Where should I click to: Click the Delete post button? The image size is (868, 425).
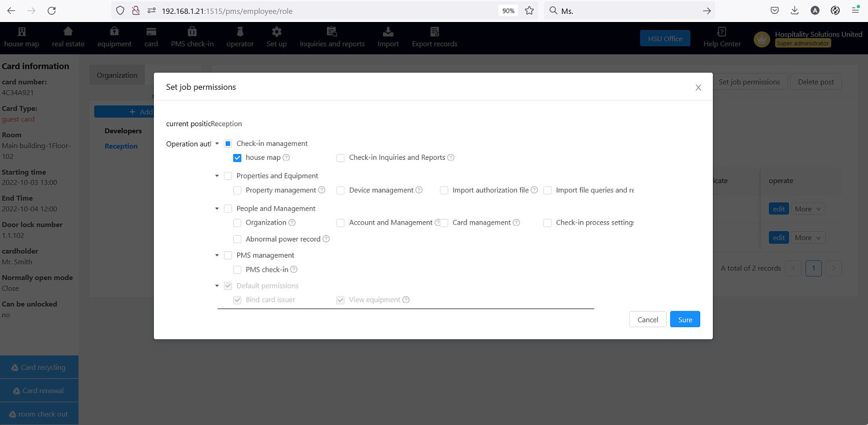[816, 82]
